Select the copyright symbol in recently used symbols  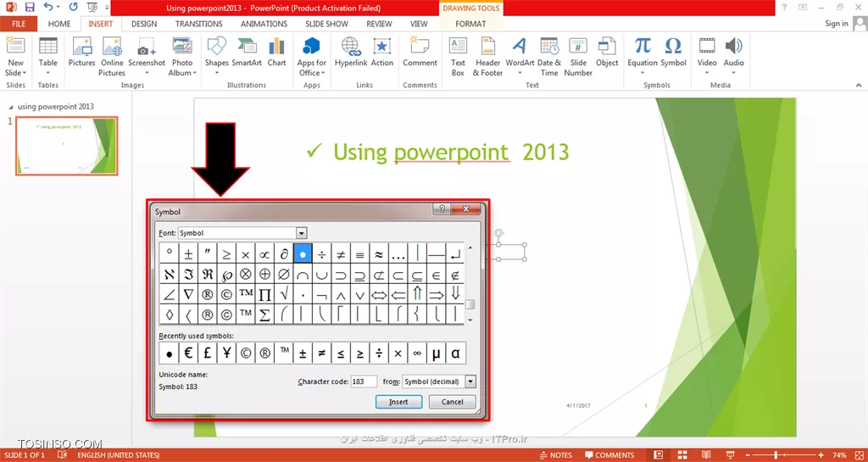(x=246, y=353)
